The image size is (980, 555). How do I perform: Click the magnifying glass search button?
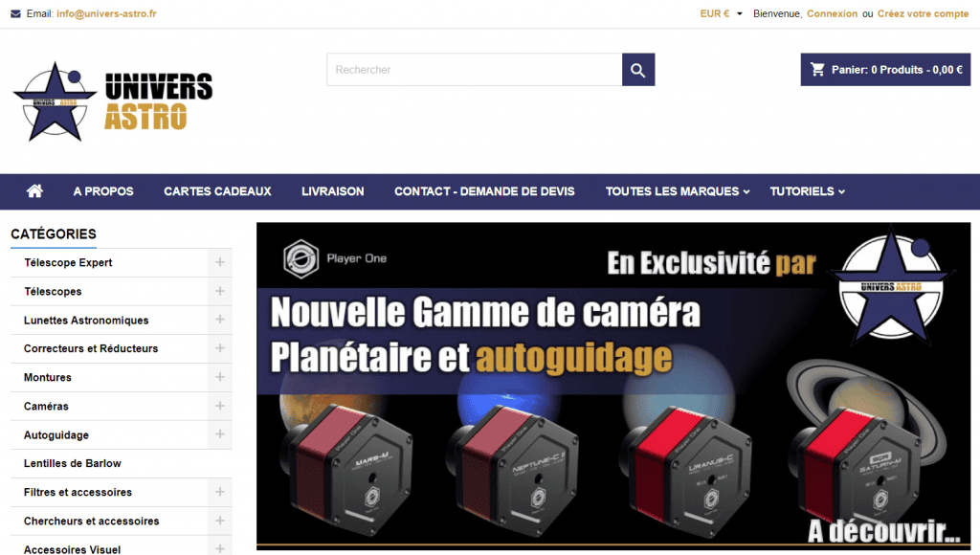click(x=638, y=69)
